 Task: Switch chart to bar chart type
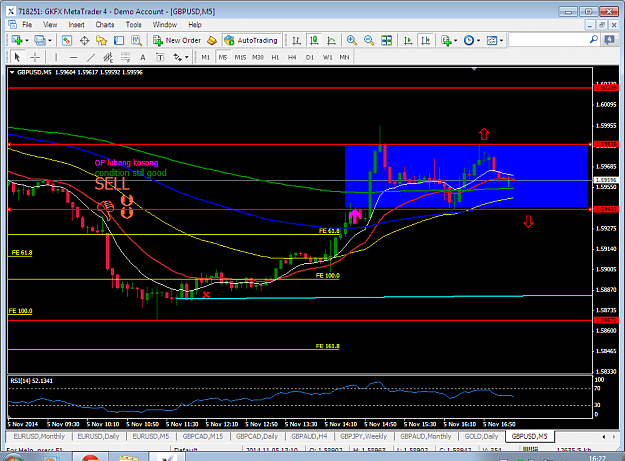296,40
